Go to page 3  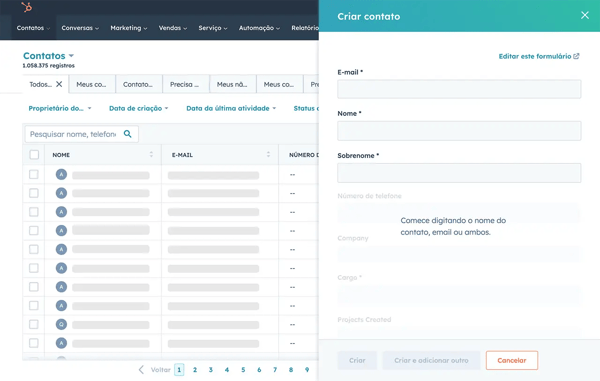coord(210,370)
